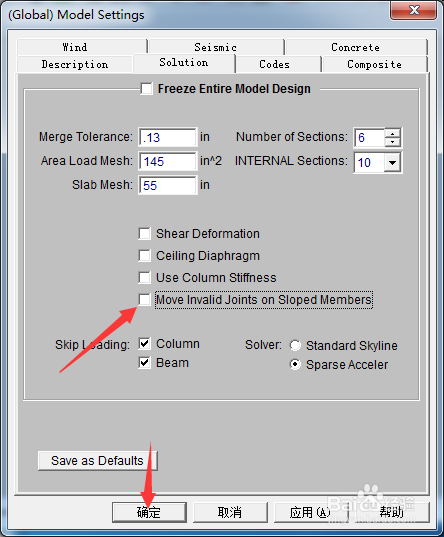Enable Freeze Entire Model Design checkbox
Viewport: 444px width, 537px height.
[x=147, y=89]
